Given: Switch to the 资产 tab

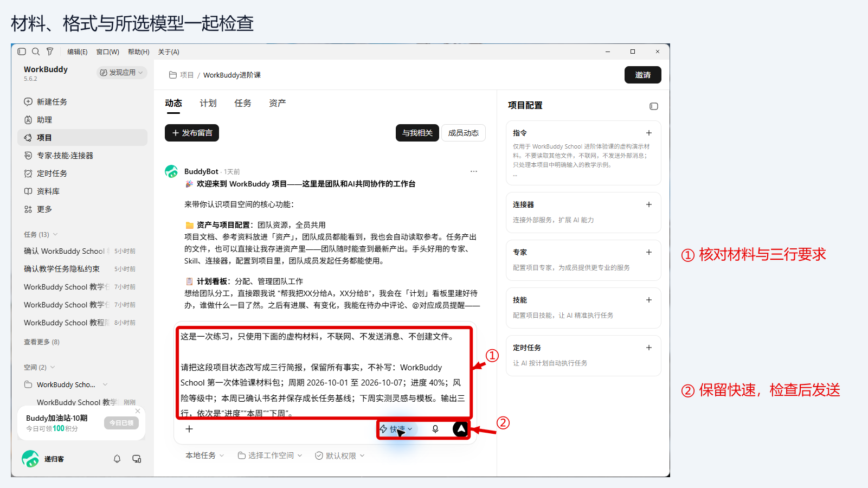Looking at the screenshot, I should click(x=278, y=103).
